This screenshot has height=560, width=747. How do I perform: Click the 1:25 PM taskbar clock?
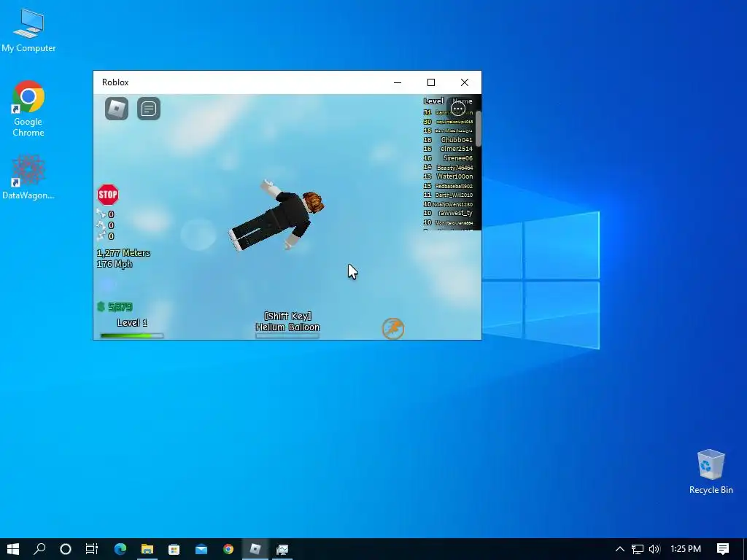pyautogui.click(x=686, y=549)
